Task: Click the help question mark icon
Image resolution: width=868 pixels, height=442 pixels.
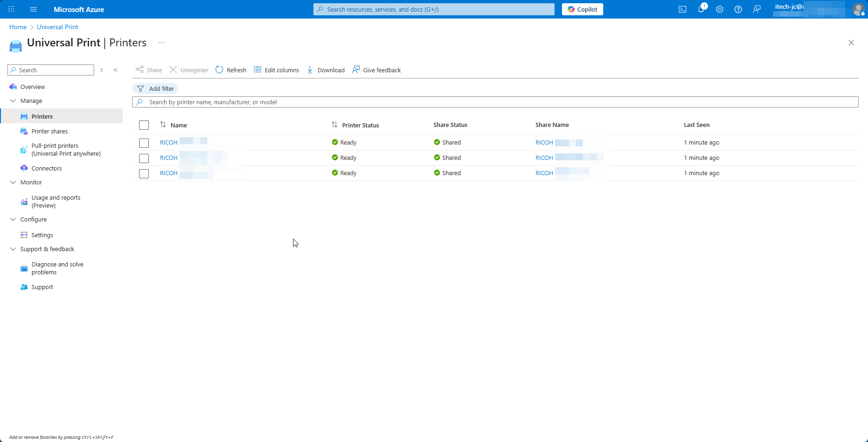Action: 738,9
